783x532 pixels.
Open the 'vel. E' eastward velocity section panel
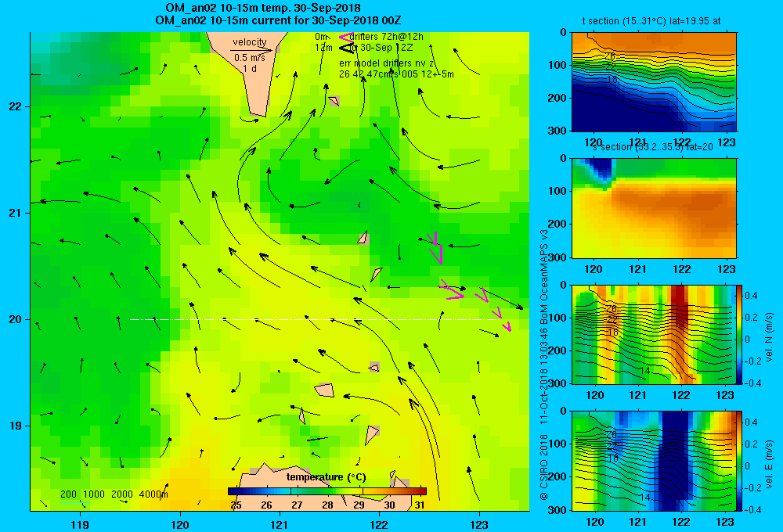coord(654,461)
